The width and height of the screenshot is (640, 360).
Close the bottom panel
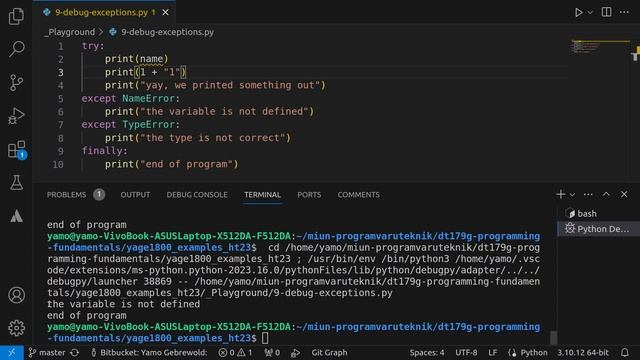(624, 194)
